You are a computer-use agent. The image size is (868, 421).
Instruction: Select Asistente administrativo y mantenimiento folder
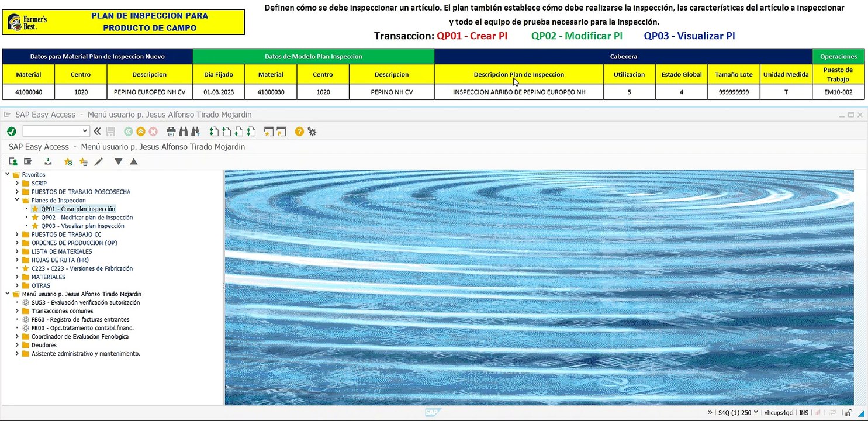[86, 354]
